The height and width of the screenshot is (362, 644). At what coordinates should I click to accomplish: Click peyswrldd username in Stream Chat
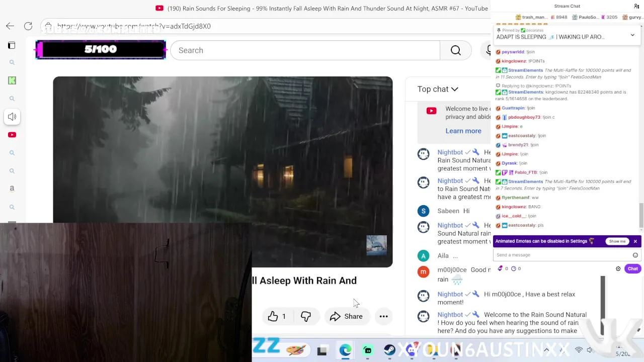513,52
